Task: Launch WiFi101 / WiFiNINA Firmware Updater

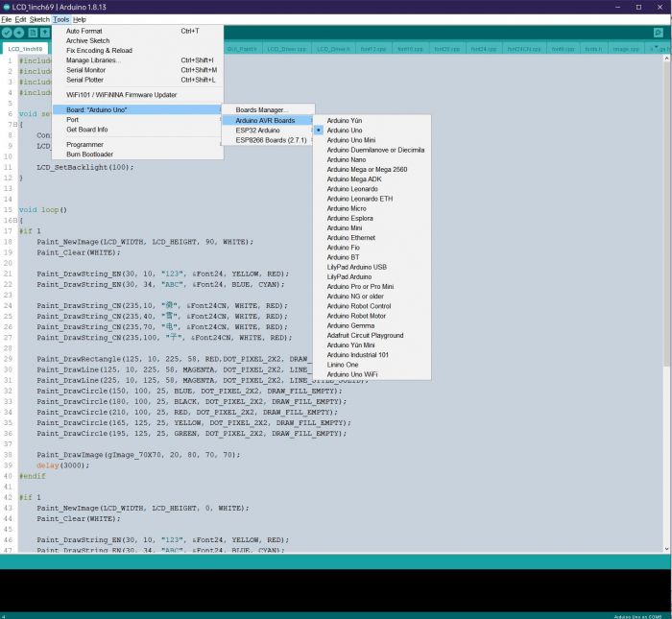Action: click(x=137, y=95)
